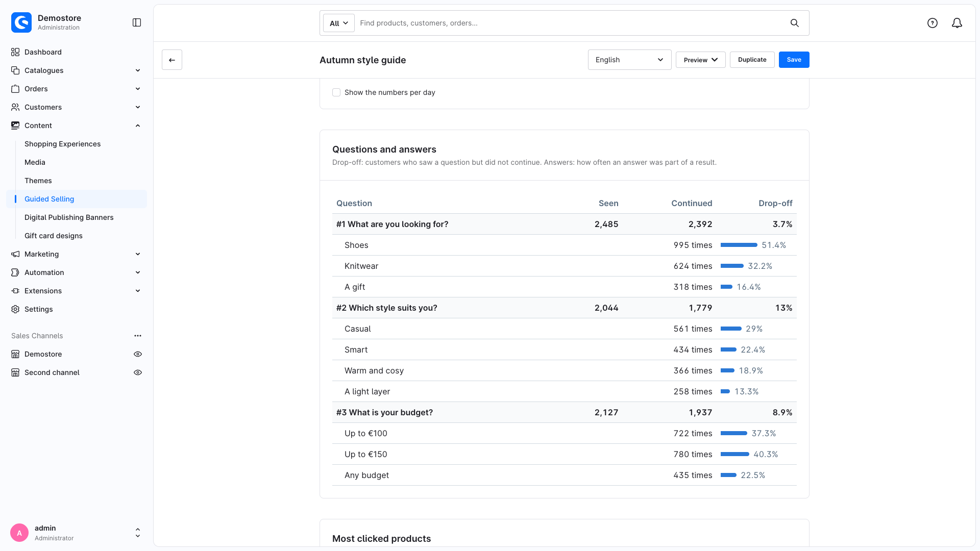Screen dimensions: 980x551
Task: Select Shopping Experiences in Content menu
Action: [x=62, y=144]
